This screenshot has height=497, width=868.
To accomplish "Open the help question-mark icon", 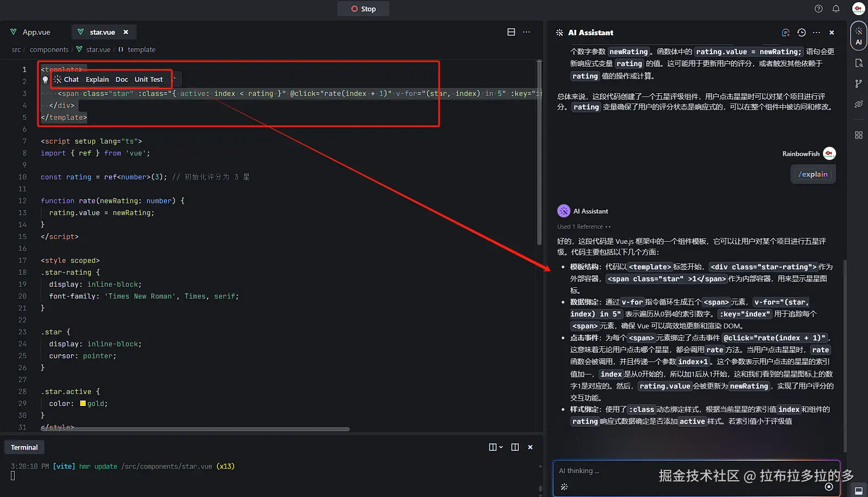I will [x=819, y=9].
